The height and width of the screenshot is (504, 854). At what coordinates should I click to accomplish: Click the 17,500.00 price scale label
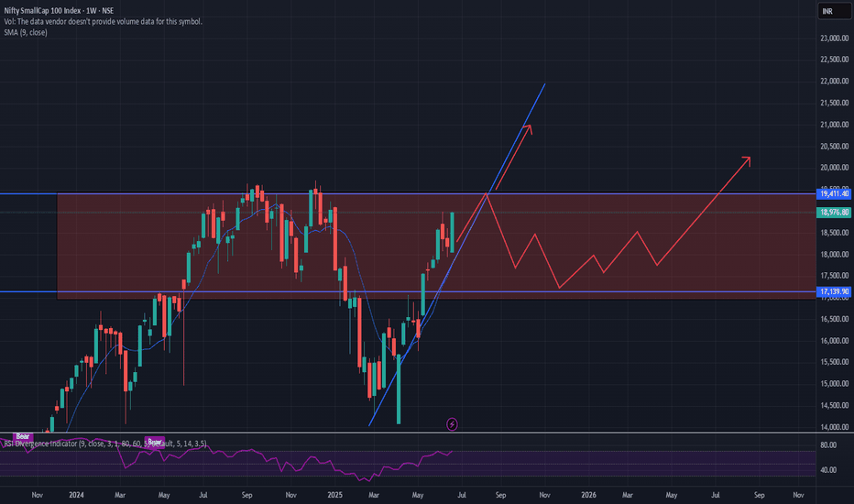point(835,276)
